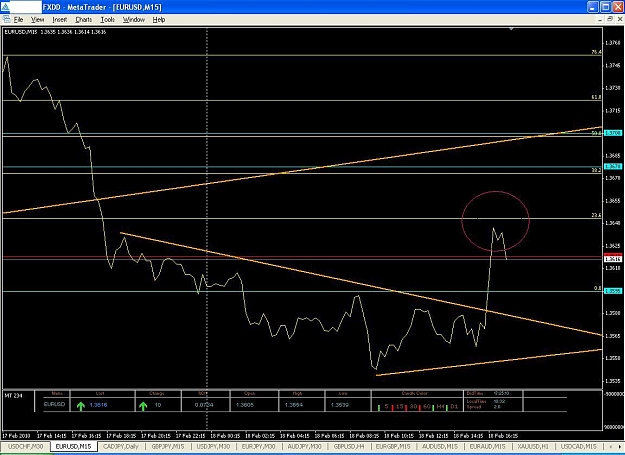The height and width of the screenshot is (455, 625).
Task: Click the 61.8 Fibonacci level label
Action: point(596,97)
